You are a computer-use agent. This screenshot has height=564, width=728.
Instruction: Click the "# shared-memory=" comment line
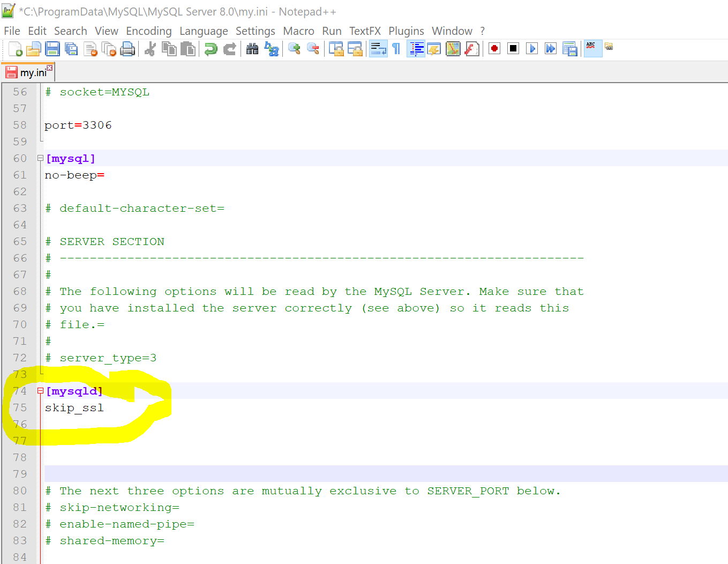[x=104, y=541]
